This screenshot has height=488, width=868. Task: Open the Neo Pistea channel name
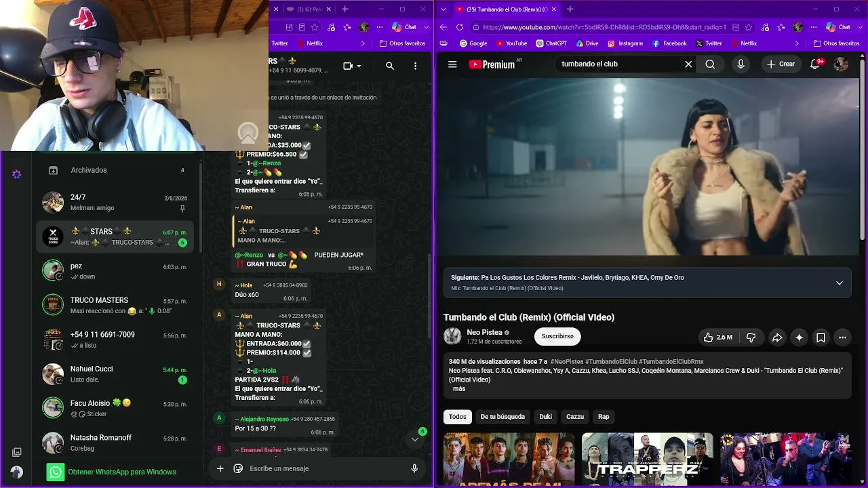tap(484, 333)
